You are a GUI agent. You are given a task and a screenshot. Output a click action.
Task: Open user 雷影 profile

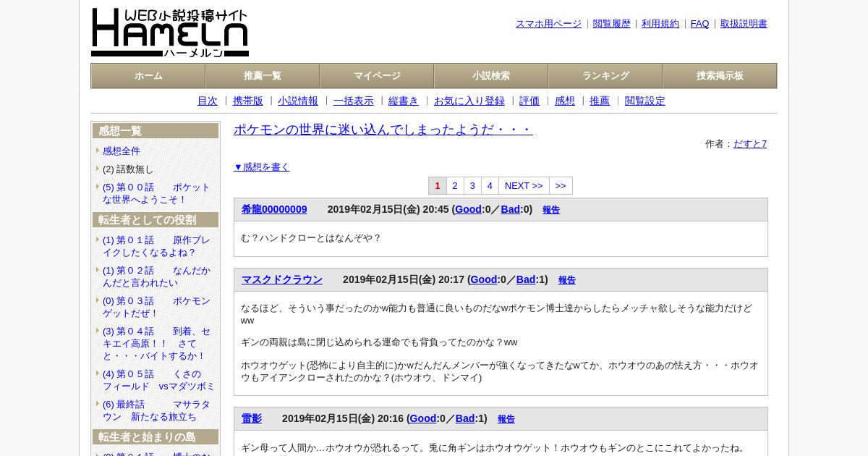pos(252,419)
